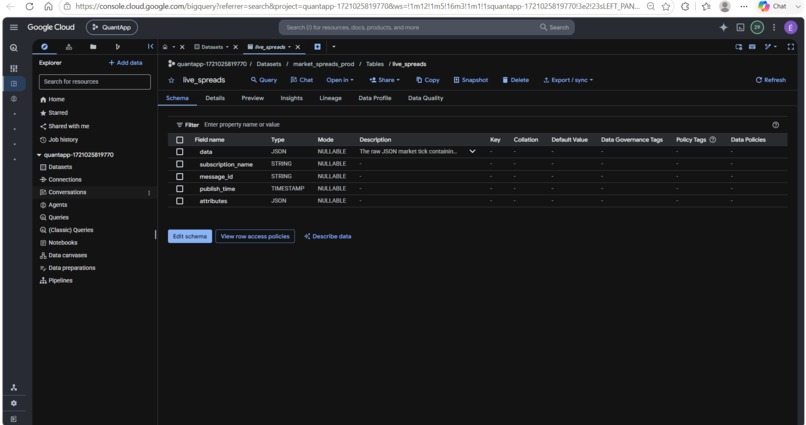The height and width of the screenshot is (425, 806).
Task: Check the attributes field checkbox
Action: point(179,201)
